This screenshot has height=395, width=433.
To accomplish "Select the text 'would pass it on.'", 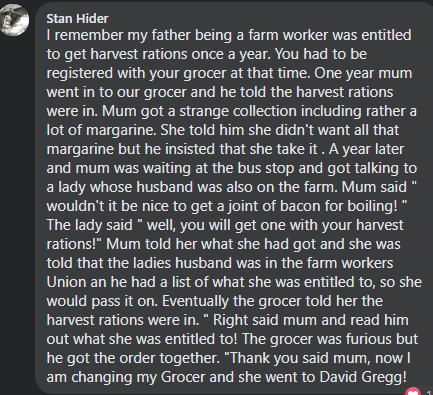I will [x=102, y=301].
